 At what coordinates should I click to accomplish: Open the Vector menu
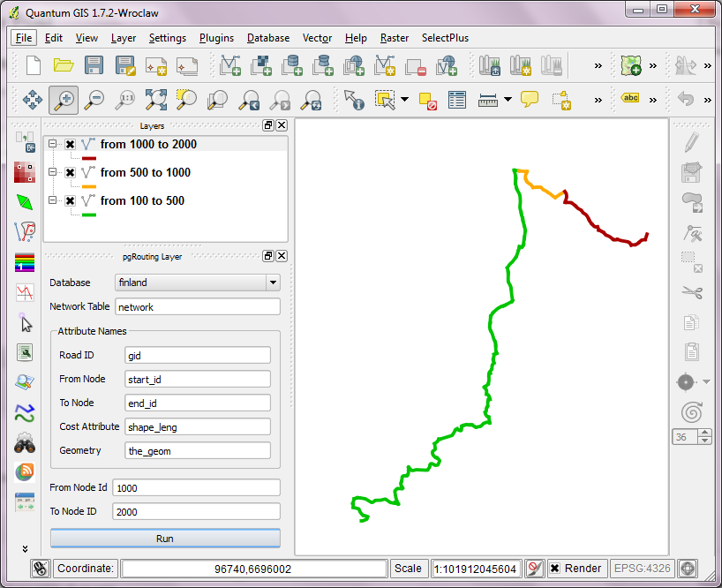317,38
